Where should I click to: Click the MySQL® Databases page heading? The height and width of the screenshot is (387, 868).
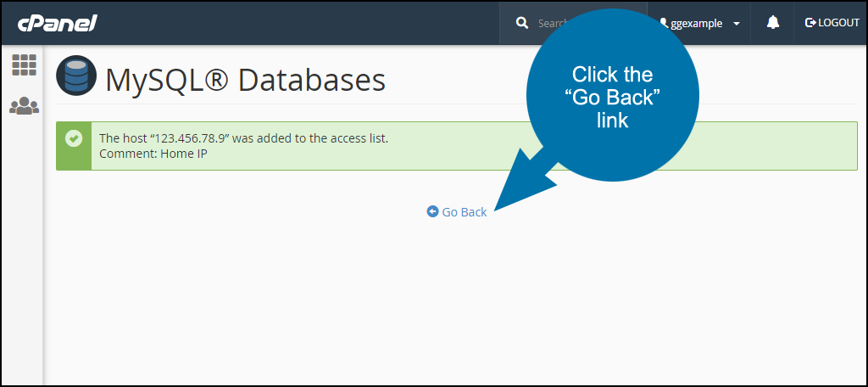pyautogui.click(x=245, y=80)
